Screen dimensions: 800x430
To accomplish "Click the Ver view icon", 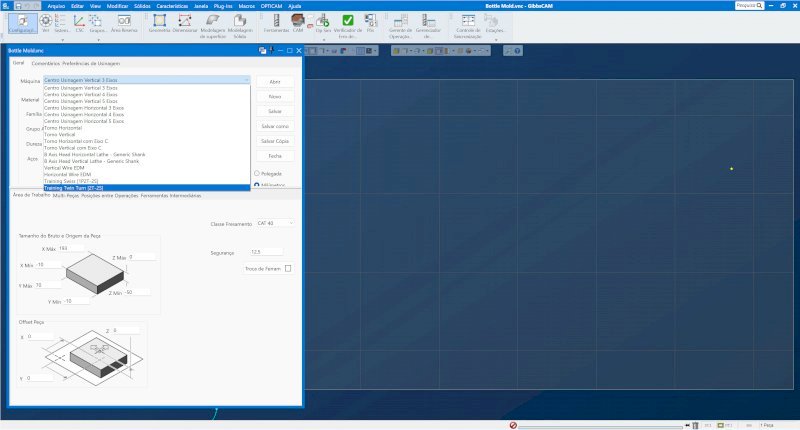I will pos(45,23).
